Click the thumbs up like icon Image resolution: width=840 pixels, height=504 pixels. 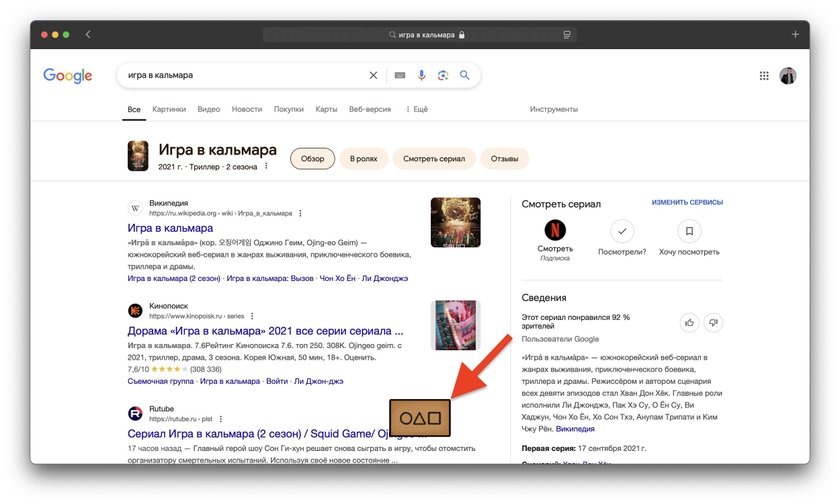(x=689, y=322)
